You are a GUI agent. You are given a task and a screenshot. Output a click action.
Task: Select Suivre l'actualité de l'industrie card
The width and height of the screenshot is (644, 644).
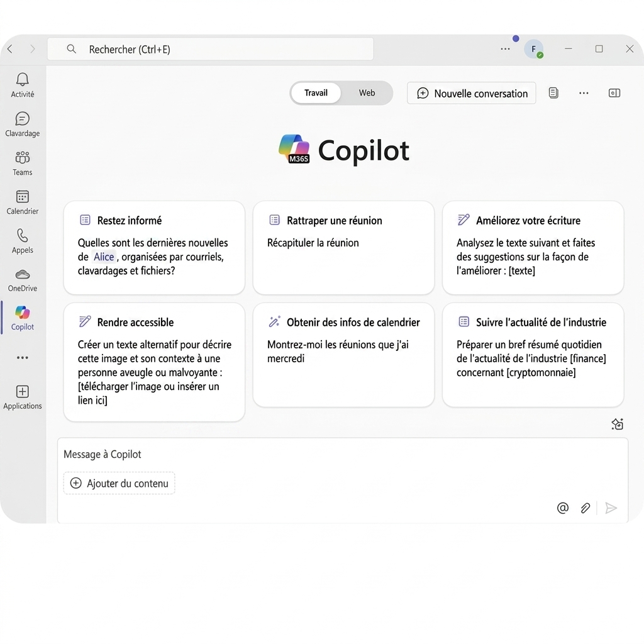533,355
